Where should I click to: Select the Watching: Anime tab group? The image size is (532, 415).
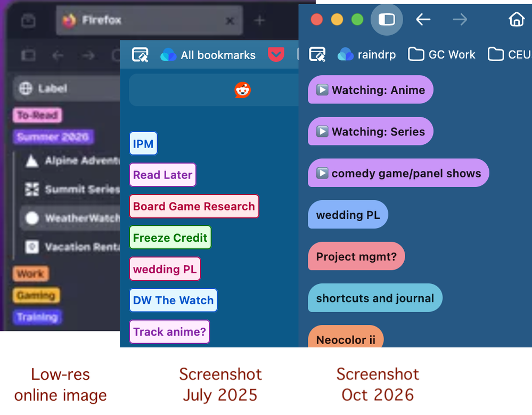[x=371, y=89]
